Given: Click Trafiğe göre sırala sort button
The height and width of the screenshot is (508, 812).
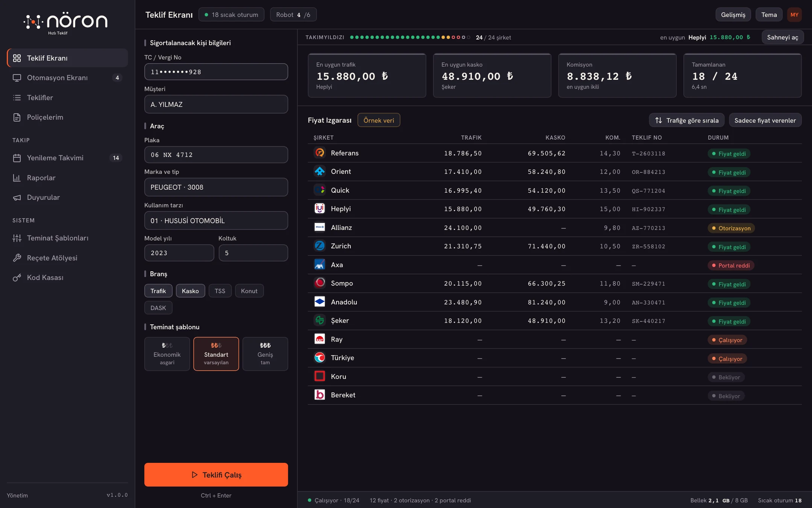Looking at the screenshot, I should (x=687, y=120).
